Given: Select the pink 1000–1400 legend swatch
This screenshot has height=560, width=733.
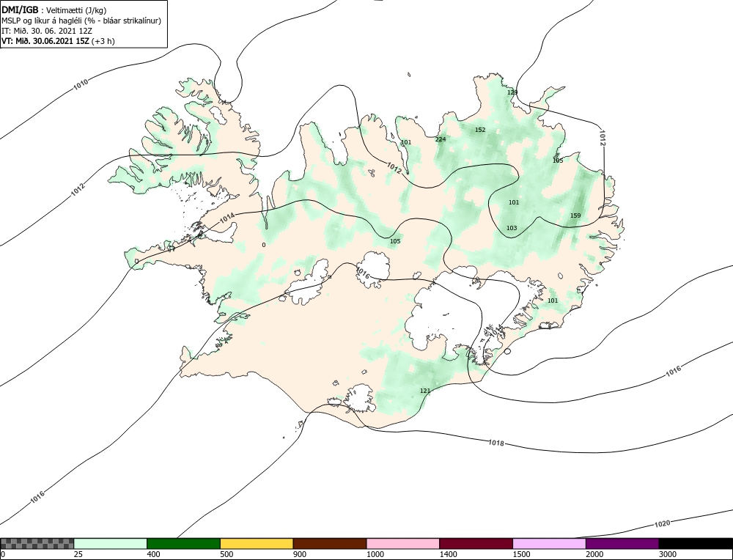Looking at the screenshot, I should [x=403, y=543].
